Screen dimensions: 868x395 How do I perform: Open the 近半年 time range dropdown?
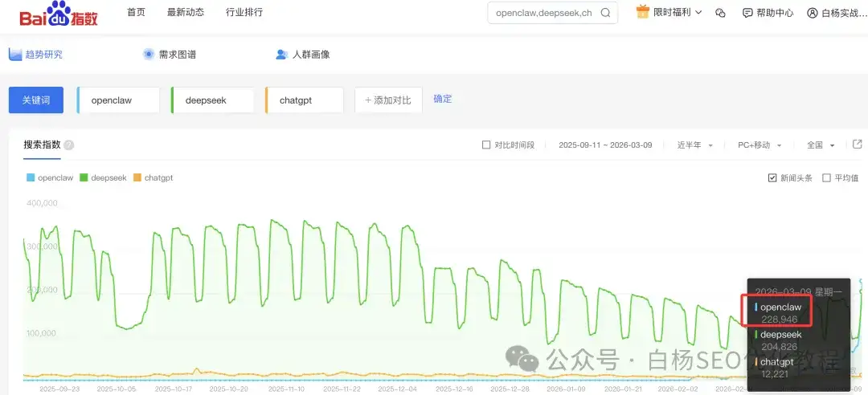(x=694, y=145)
